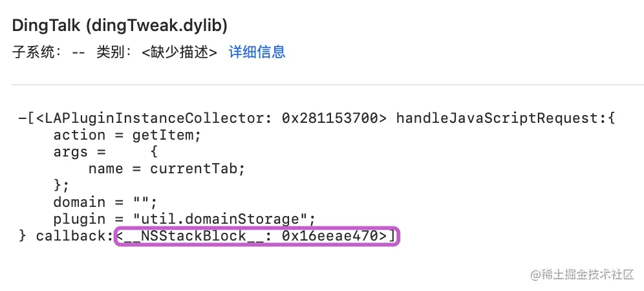Click the horizontal divider below header
This screenshot has width=644, height=291.
328,85
